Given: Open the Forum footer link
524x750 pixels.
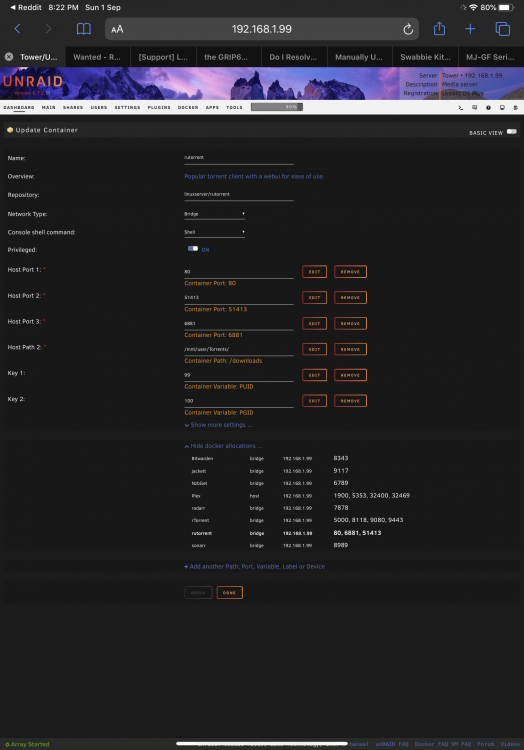Looking at the screenshot, I should [x=485, y=744].
